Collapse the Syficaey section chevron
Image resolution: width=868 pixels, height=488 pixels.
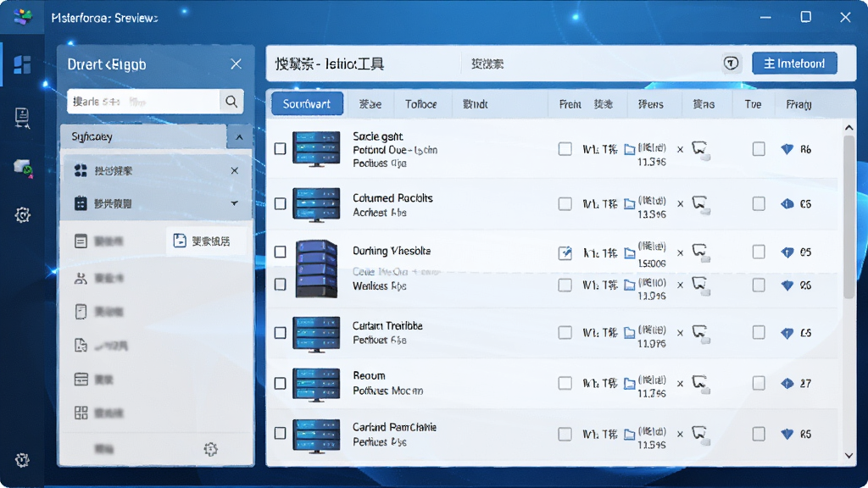coord(239,136)
